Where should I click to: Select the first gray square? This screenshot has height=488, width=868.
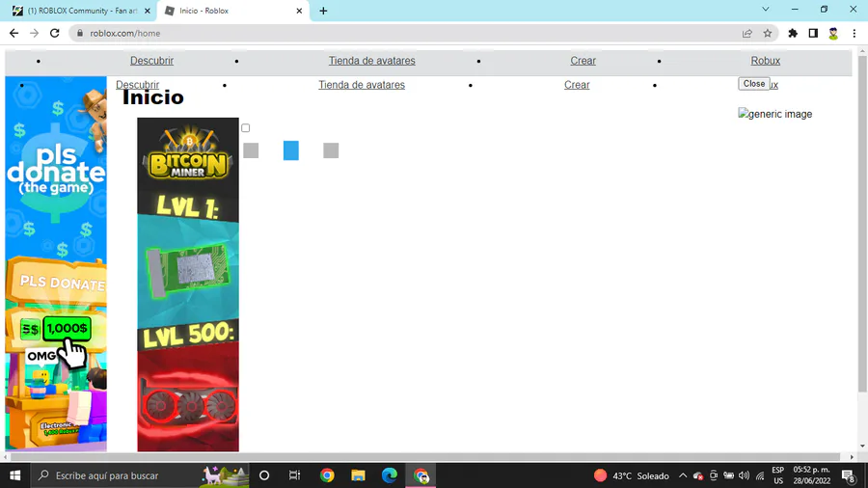tap(251, 150)
